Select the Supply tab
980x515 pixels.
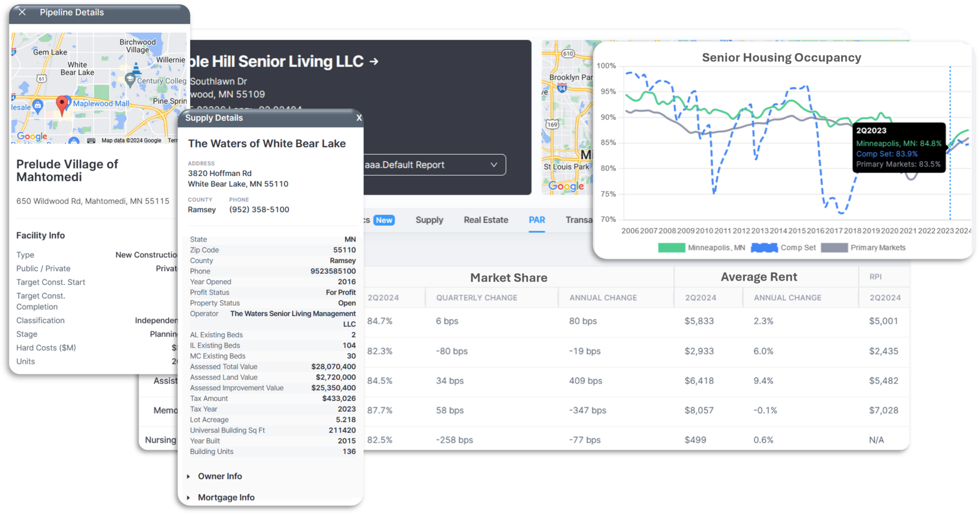point(429,220)
